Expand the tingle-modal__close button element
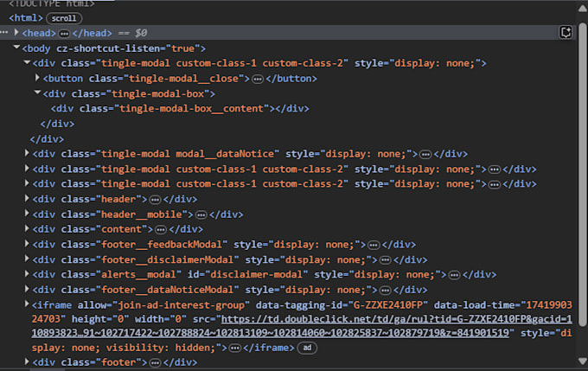The width and height of the screenshot is (588, 371). point(37,78)
